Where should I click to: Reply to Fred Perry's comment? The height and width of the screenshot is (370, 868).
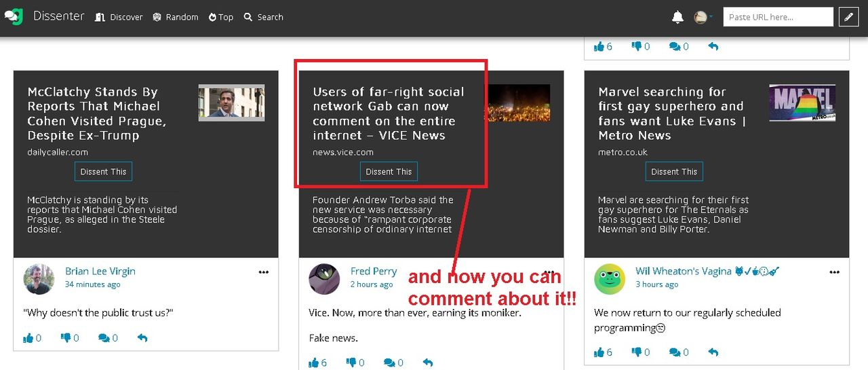pos(428,363)
